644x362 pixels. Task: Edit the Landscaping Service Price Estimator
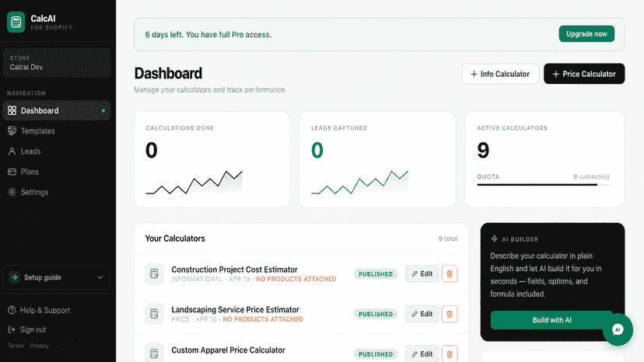pos(422,314)
